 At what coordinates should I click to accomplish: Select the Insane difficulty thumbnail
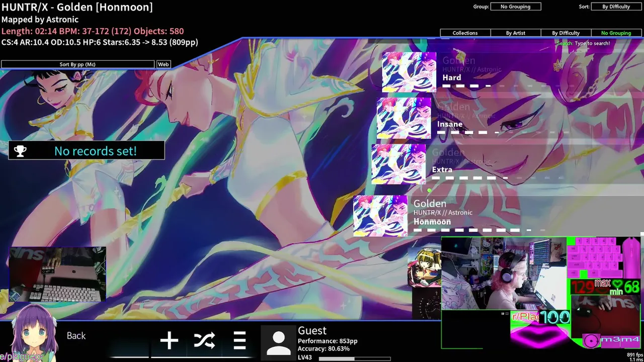[x=404, y=118]
